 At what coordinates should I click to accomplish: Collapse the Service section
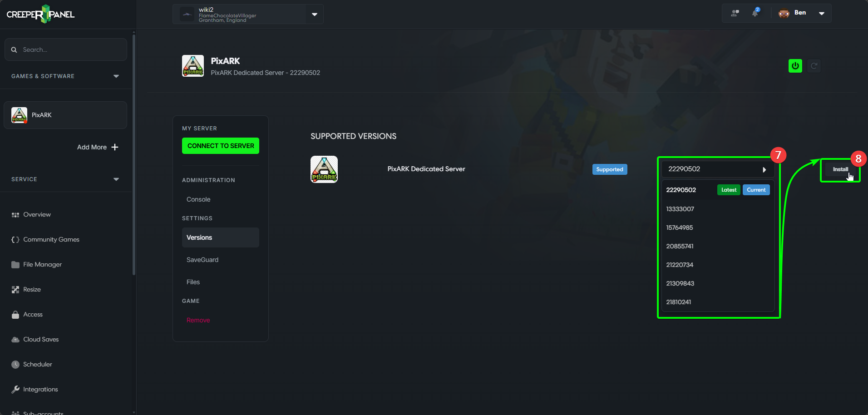(116, 179)
